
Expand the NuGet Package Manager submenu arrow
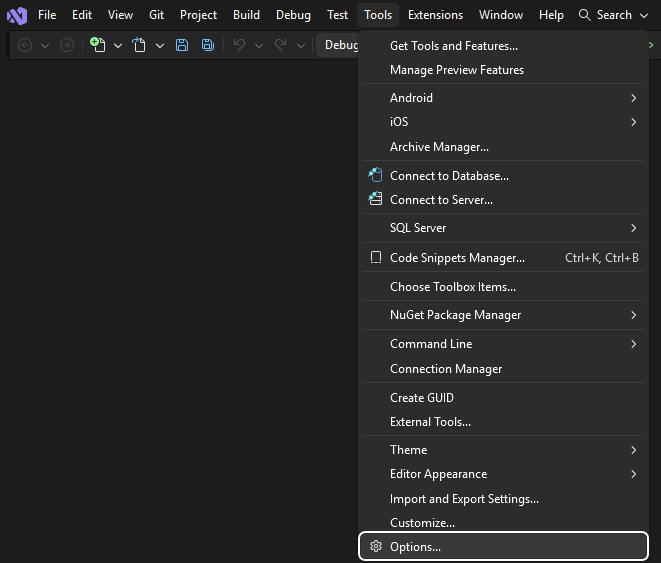[x=634, y=315]
